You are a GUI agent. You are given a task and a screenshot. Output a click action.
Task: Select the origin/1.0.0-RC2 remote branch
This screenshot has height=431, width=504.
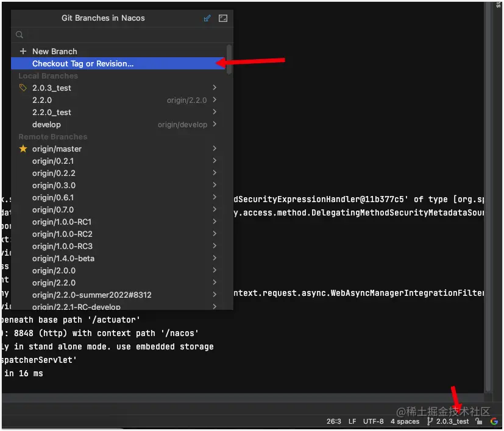tap(118, 234)
